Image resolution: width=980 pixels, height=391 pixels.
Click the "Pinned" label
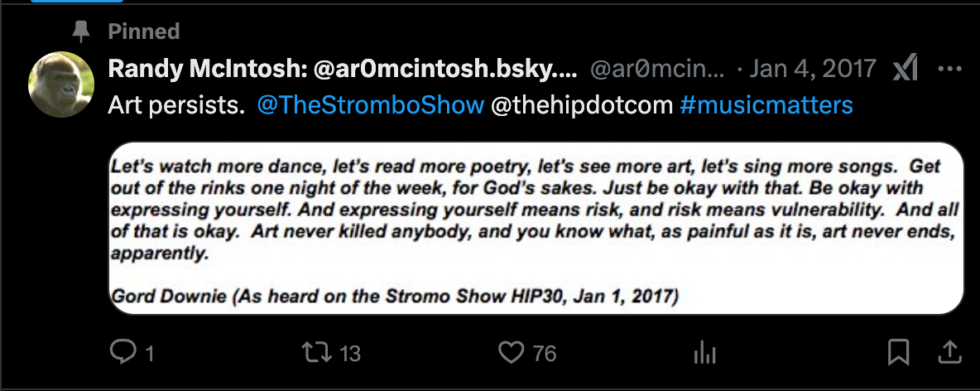tap(144, 31)
